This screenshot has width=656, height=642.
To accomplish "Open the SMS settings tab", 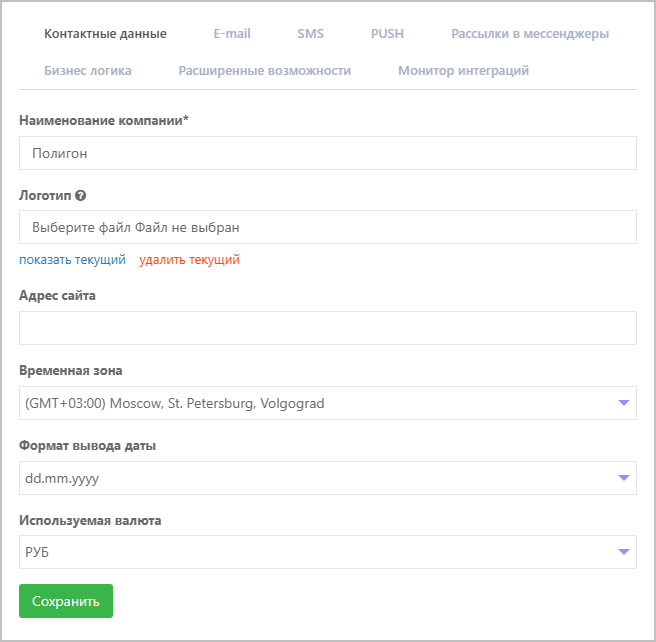I will 310,34.
